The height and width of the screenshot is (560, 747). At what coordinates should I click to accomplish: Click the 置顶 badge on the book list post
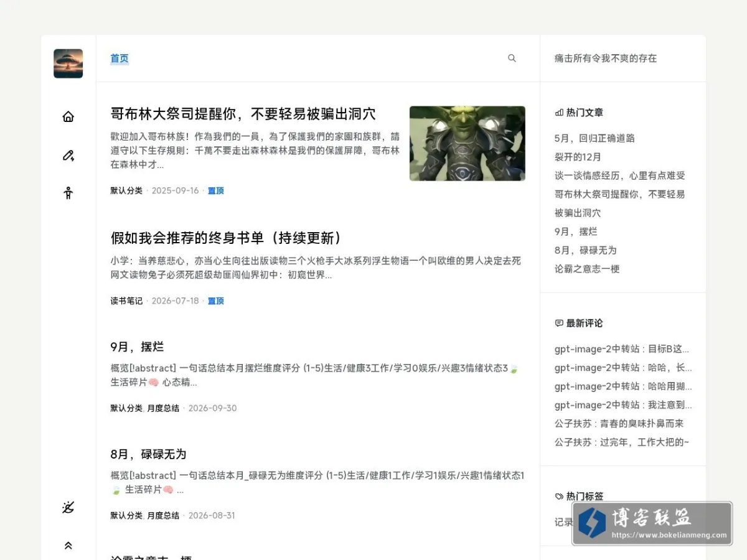tap(215, 301)
